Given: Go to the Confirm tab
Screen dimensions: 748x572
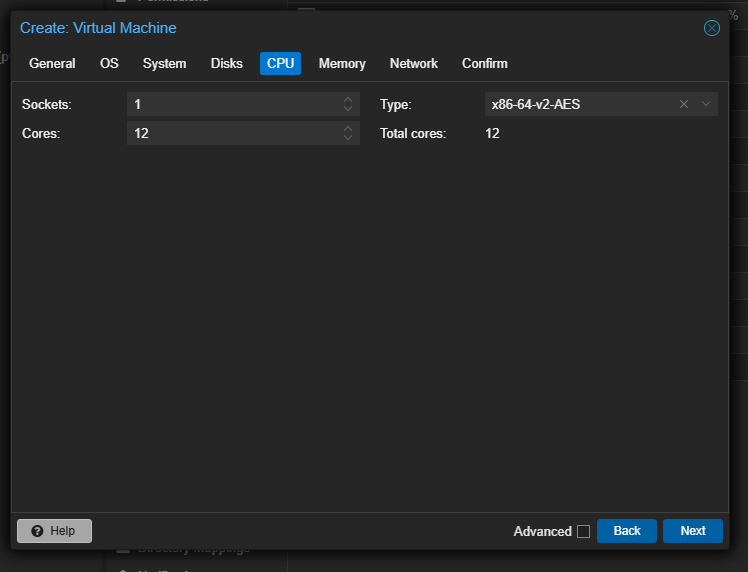Looking at the screenshot, I should [x=485, y=63].
